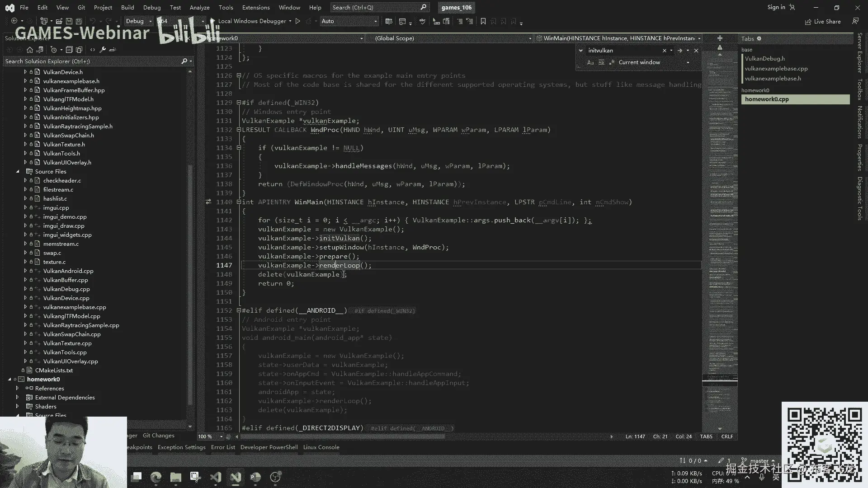Click the Home icon in Solution Explorer
Screen dimensions: 868x488
click(x=30, y=50)
